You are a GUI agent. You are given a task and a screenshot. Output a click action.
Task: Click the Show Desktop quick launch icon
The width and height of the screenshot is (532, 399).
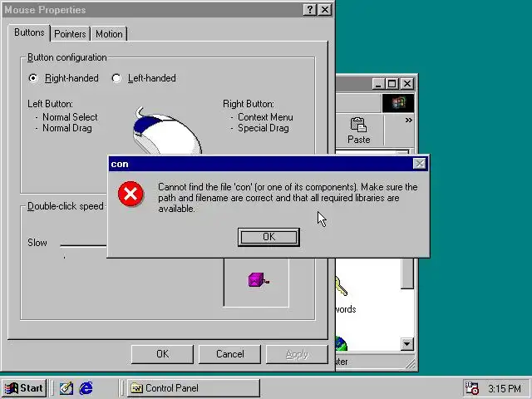point(66,388)
